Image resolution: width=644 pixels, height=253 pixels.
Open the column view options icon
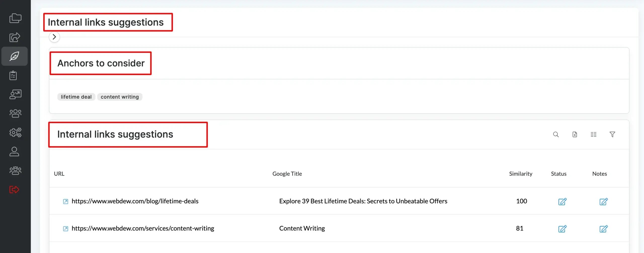[x=593, y=134]
